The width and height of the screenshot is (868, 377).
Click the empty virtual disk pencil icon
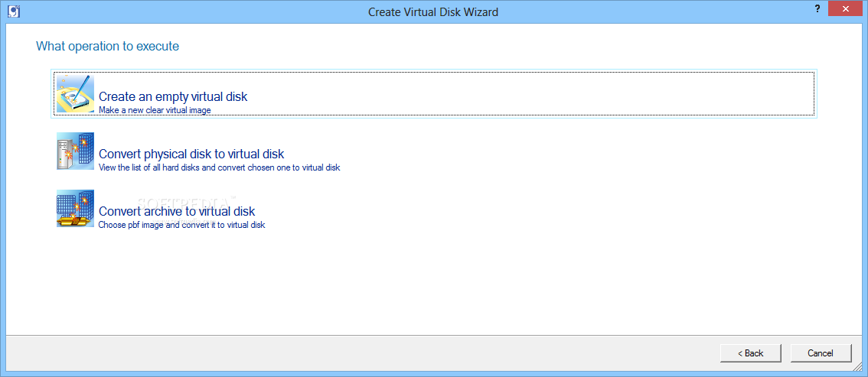(x=75, y=94)
